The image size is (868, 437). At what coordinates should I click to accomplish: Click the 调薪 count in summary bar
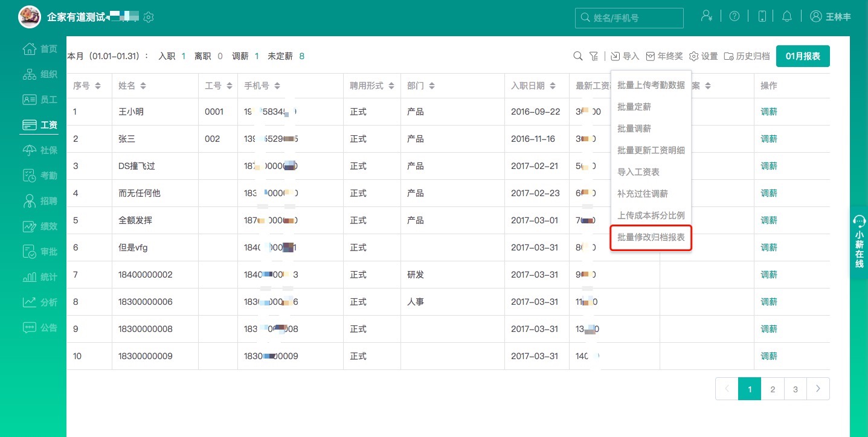pos(257,56)
